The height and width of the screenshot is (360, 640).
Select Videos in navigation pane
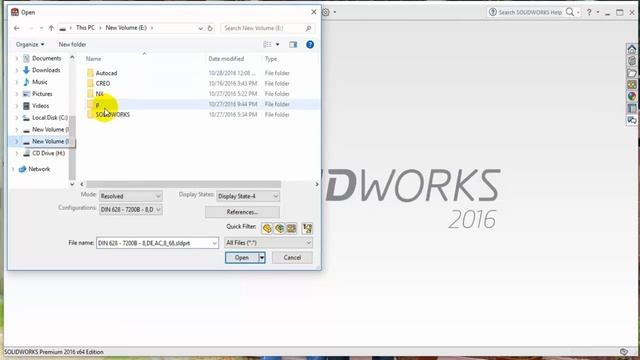click(x=40, y=106)
